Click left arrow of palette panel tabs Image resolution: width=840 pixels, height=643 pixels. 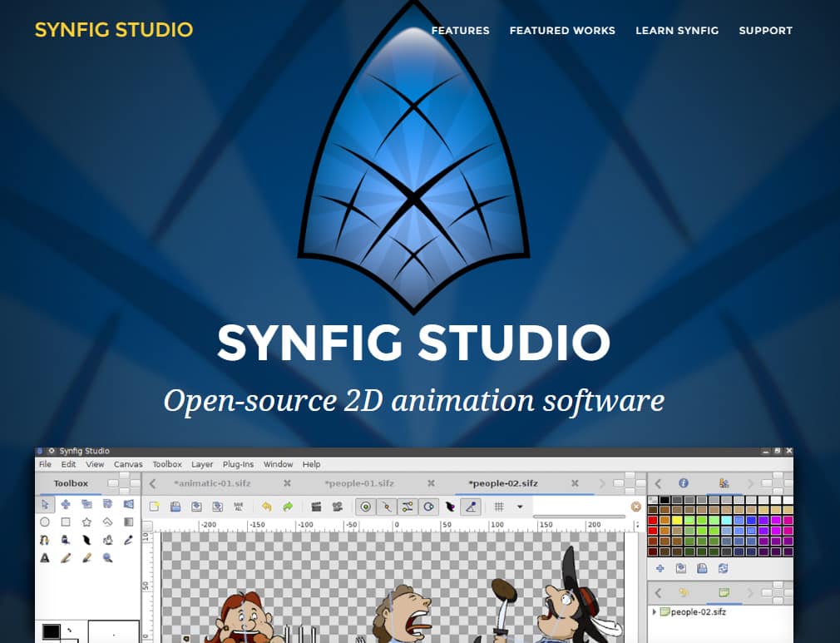tap(659, 483)
